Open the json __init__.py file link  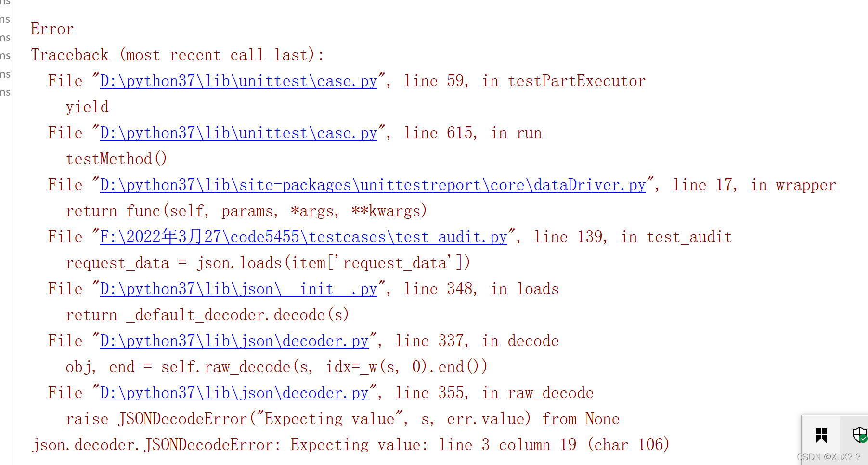click(x=238, y=289)
